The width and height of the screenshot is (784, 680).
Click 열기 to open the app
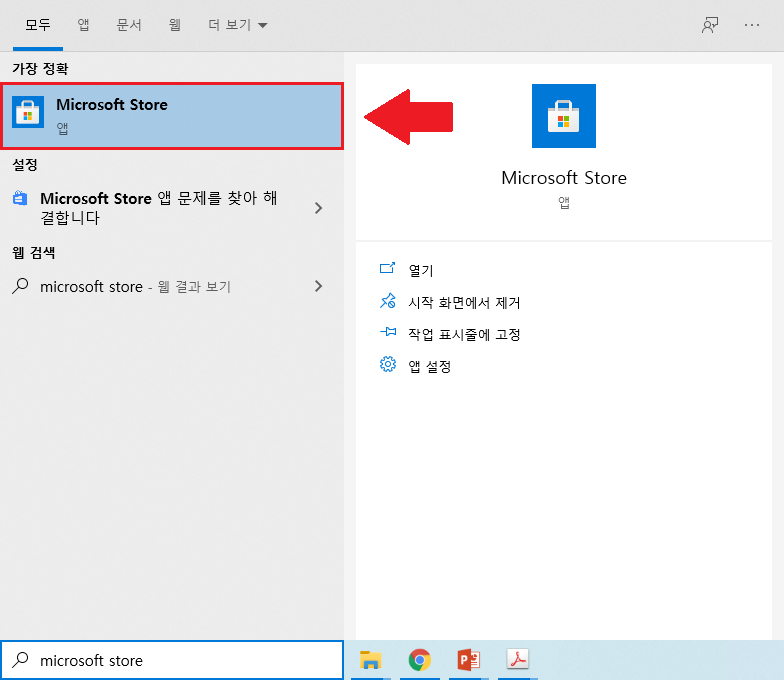[421, 270]
